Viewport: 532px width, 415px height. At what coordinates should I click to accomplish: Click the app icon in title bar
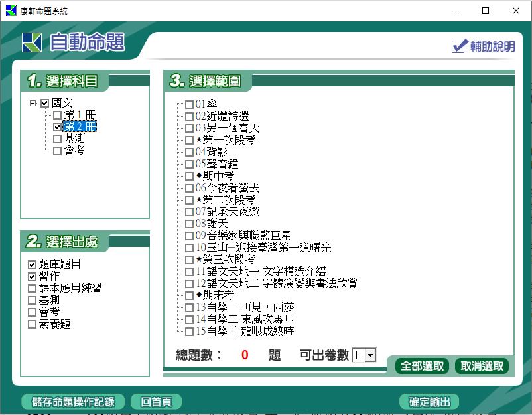coord(11,11)
